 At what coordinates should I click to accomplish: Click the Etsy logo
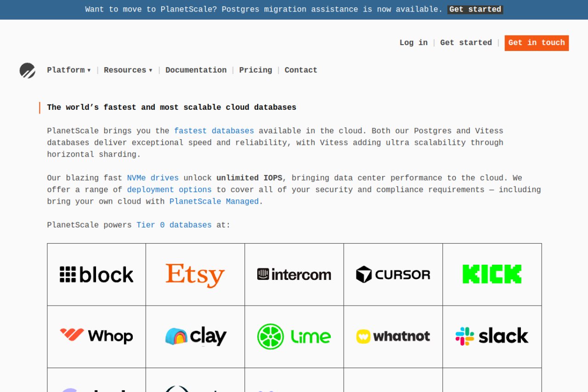[195, 275]
